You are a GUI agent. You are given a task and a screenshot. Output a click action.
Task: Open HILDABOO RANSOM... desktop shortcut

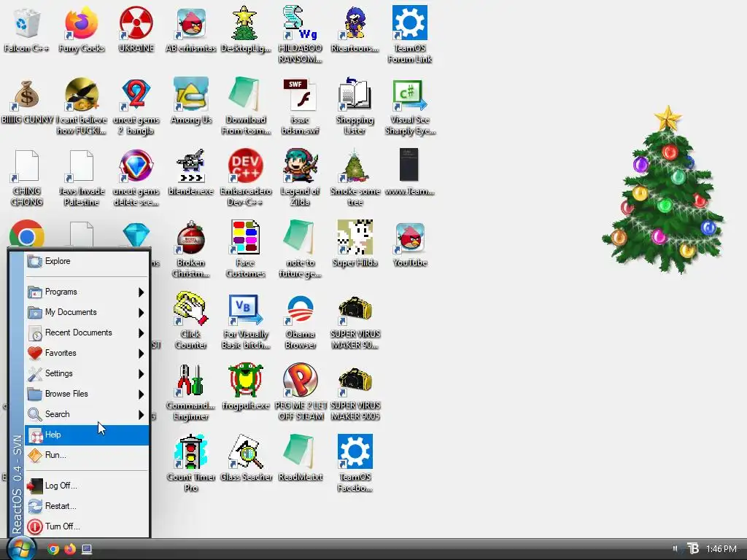click(300, 23)
